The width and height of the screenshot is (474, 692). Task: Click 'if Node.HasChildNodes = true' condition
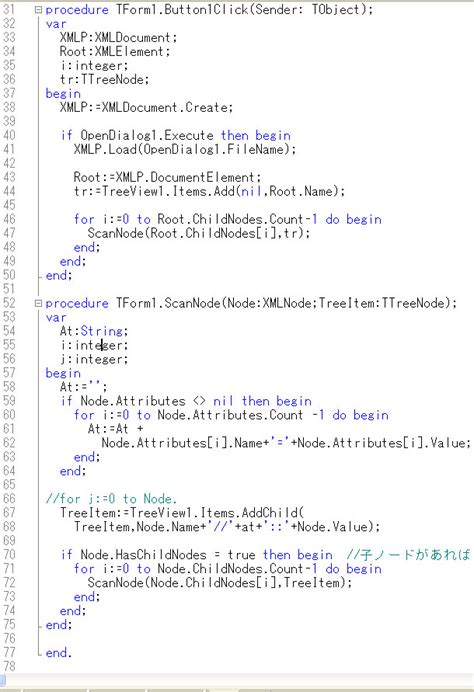[x=158, y=555]
